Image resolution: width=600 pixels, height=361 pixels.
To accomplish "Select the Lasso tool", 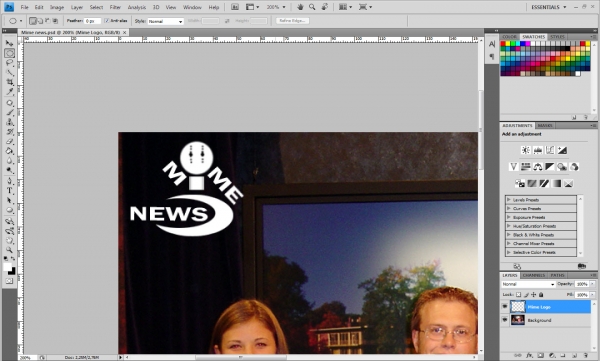I will [10, 63].
